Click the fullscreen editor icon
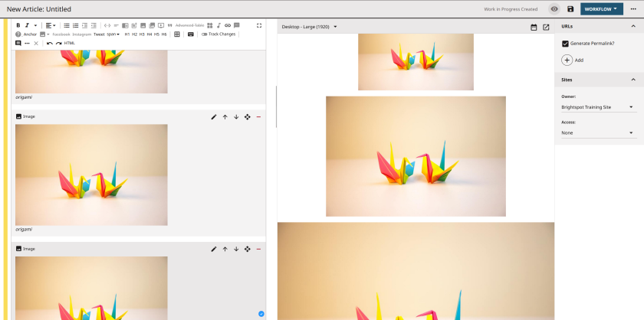 [259, 25]
